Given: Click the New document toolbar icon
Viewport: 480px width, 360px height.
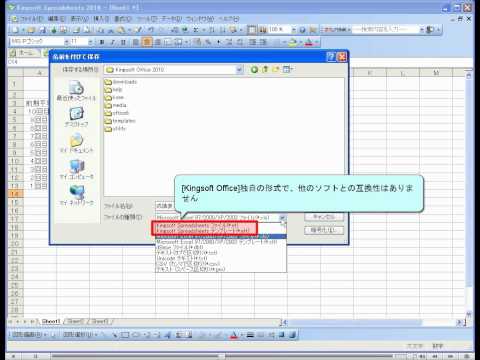Looking at the screenshot, I should click(x=14, y=30).
